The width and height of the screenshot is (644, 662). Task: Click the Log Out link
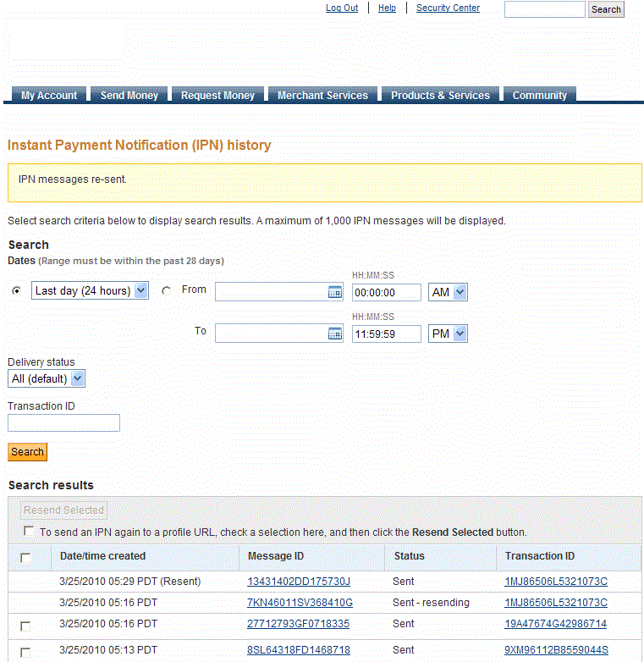point(342,8)
